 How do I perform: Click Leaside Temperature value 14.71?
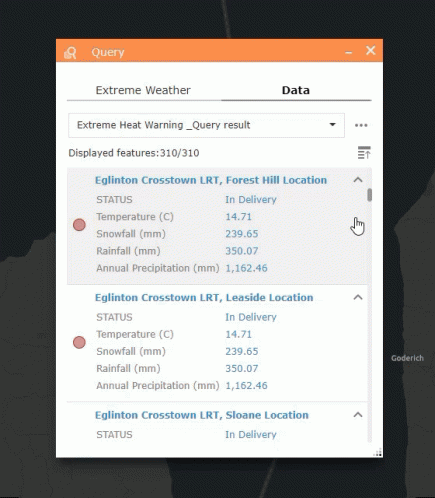[238, 334]
